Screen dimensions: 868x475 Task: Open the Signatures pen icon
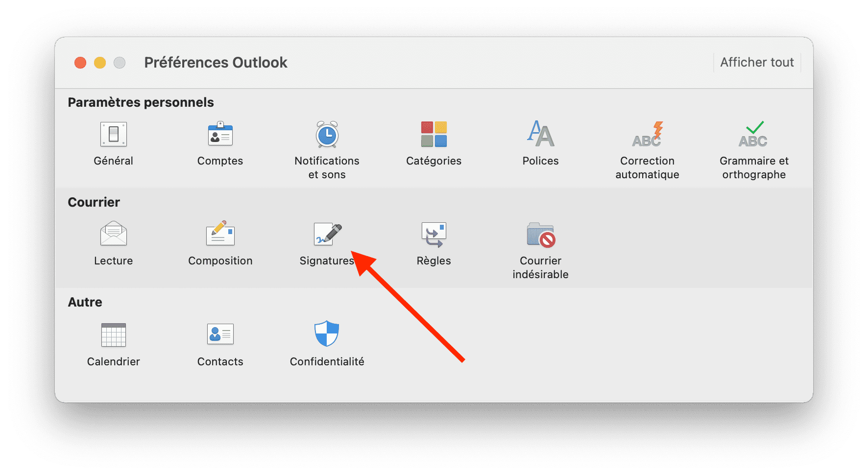tap(327, 234)
